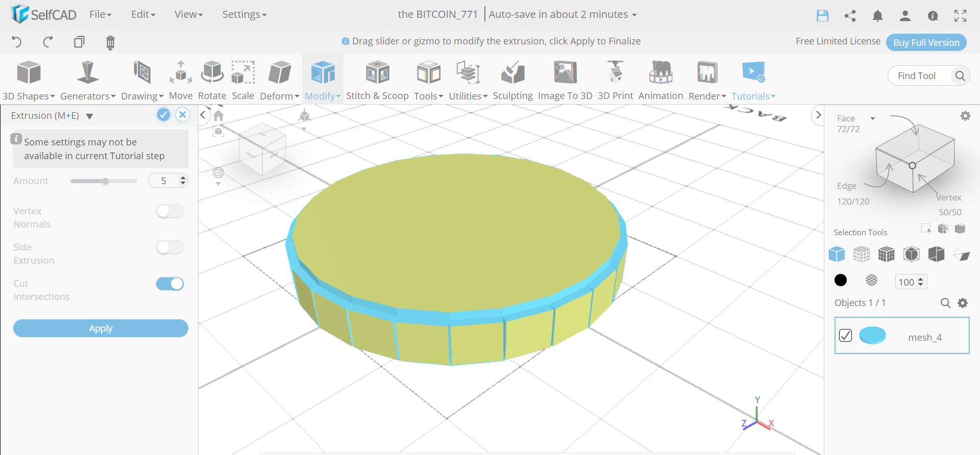Uncheck the mesh_4 object checkbox
Image resolution: width=980 pixels, height=455 pixels.
(x=845, y=335)
